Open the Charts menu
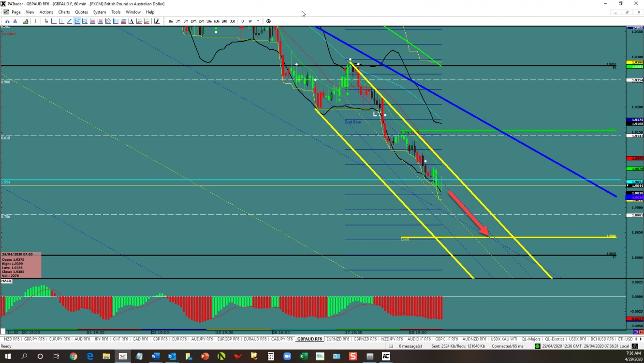Viewport: 644px width, 363px height. click(x=64, y=12)
